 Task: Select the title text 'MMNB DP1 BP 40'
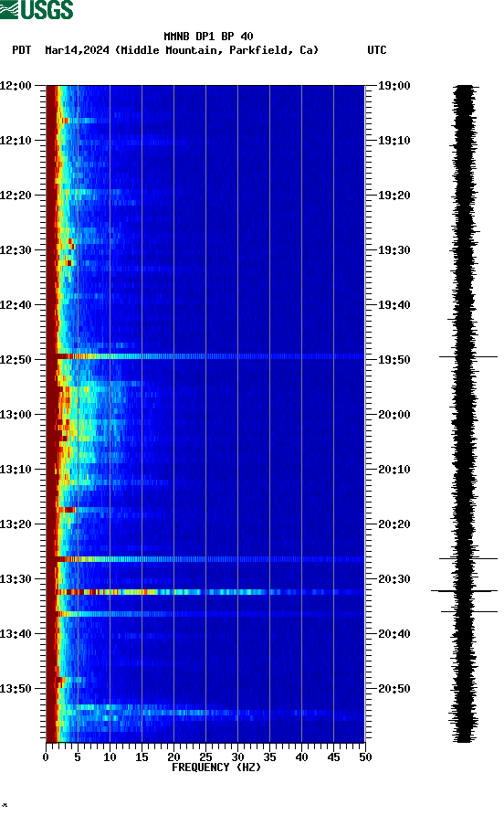coord(208,37)
